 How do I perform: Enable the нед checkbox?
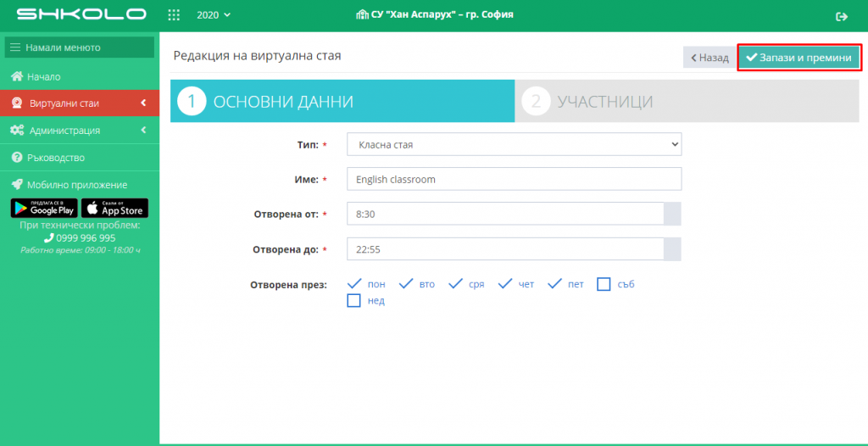click(x=353, y=301)
